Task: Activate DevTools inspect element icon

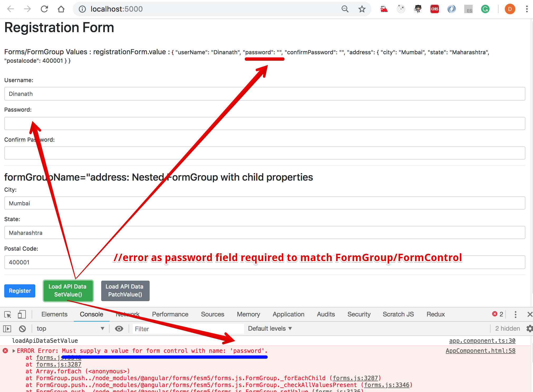Action: pyautogui.click(x=8, y=314)
